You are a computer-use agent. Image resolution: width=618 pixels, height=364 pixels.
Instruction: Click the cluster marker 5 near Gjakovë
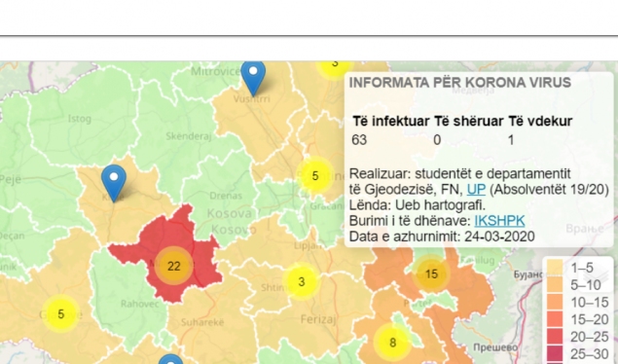[x=60, y=314]
